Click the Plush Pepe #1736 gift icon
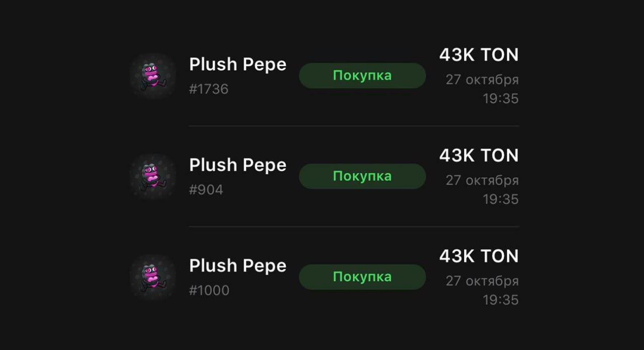The image size is (644, 350). pyautogui.click(x=152, y=76)
